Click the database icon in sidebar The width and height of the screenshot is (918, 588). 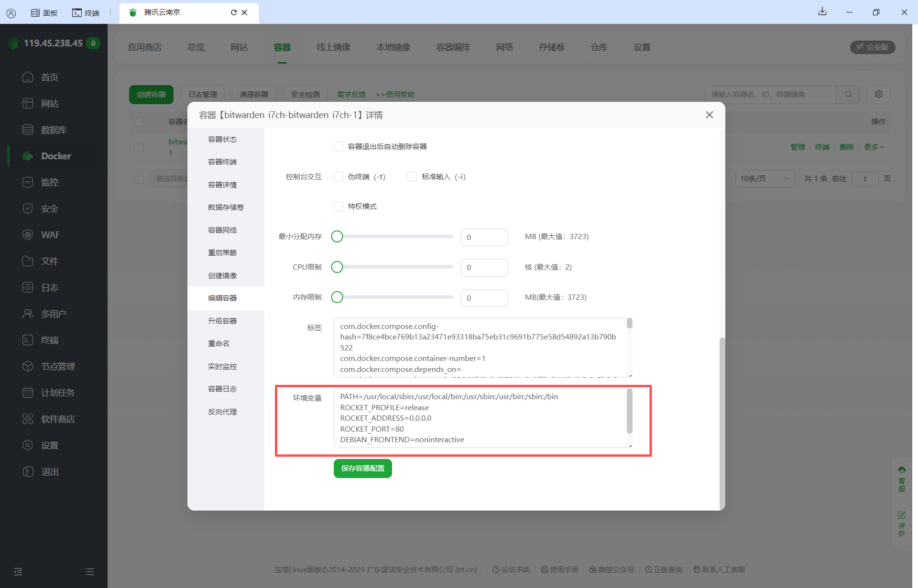click(x=28, y=130)
